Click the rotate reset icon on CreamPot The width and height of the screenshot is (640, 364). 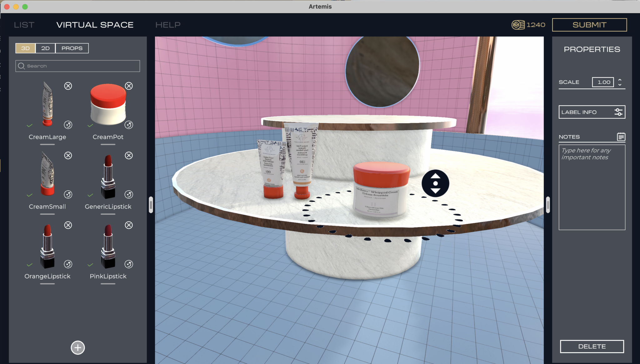(129, 125)
